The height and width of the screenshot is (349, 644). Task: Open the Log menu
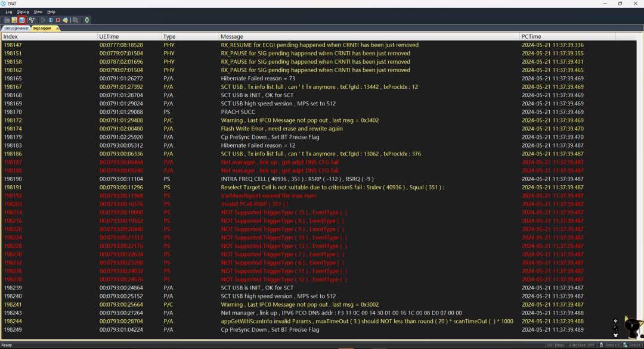8,12
